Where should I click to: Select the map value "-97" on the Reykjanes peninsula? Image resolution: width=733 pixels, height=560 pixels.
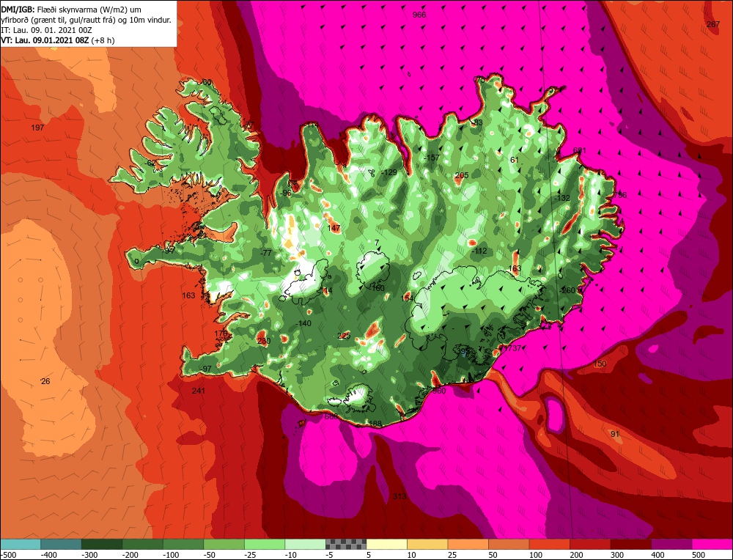point(206,369)
